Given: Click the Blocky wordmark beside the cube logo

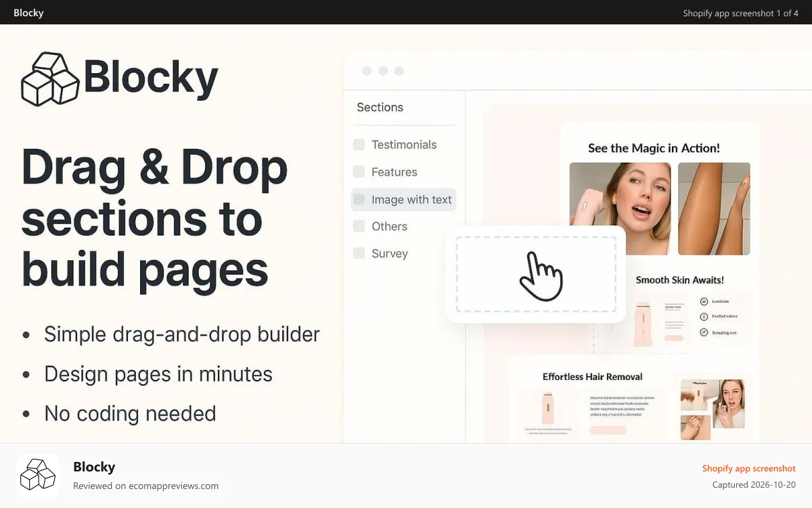Looking at the screenshot, I should coord(151,78).
